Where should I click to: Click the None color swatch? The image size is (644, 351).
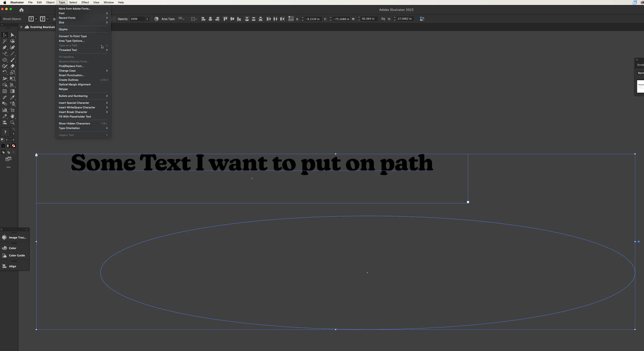tap(14, 146)
